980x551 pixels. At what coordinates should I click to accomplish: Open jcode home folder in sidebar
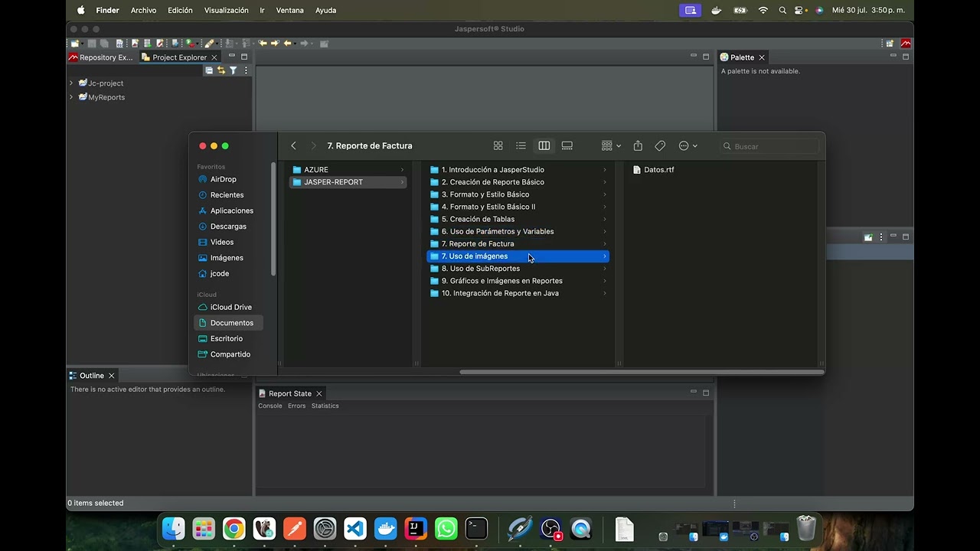[x=219, y=273]
